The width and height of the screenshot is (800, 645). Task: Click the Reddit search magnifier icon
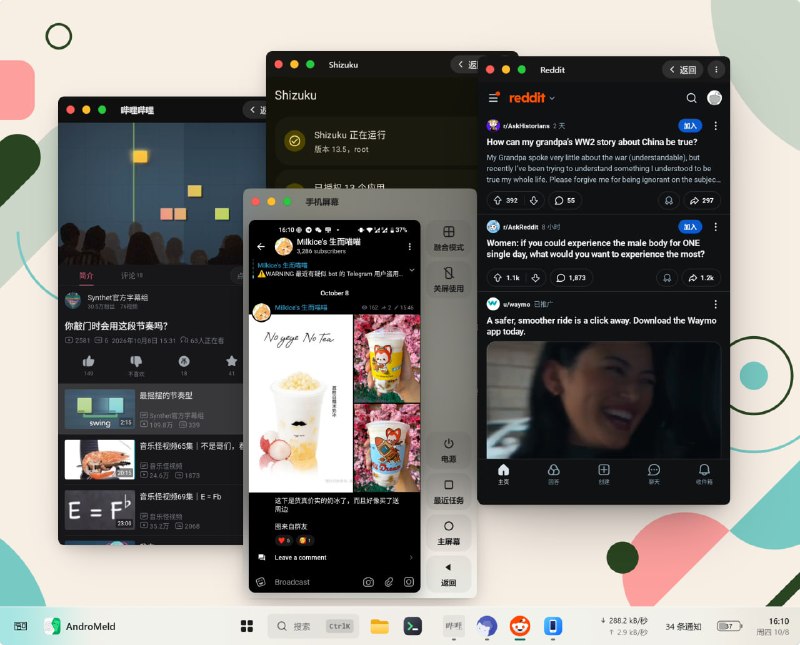pyautogui.click(x=691, y=98)
